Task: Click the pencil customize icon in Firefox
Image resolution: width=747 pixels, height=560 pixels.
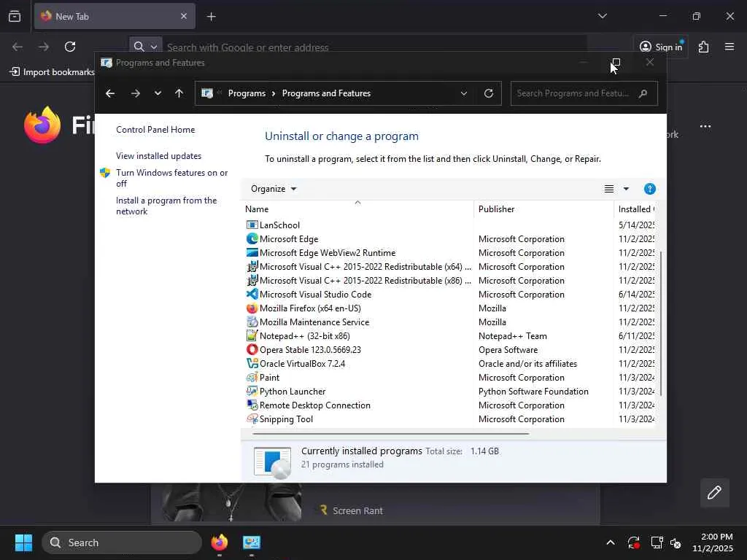Action: pyautogui.click(x=714, y=492)
